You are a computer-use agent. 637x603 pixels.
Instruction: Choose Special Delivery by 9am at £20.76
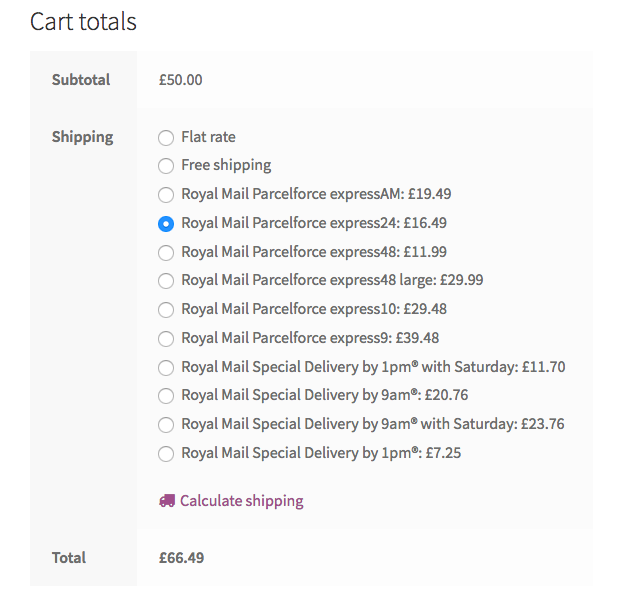pos(166,396)
